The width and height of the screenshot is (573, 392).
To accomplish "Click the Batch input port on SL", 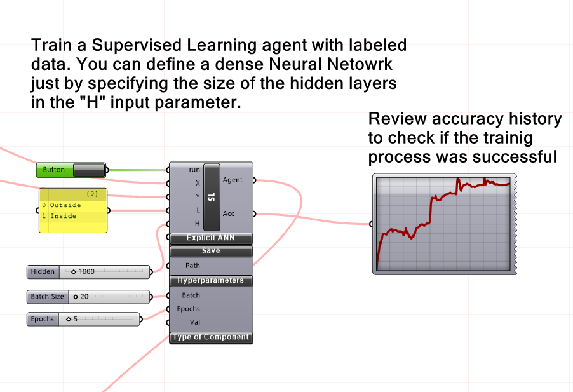I will pyautogui.click(x=167, y=295).
